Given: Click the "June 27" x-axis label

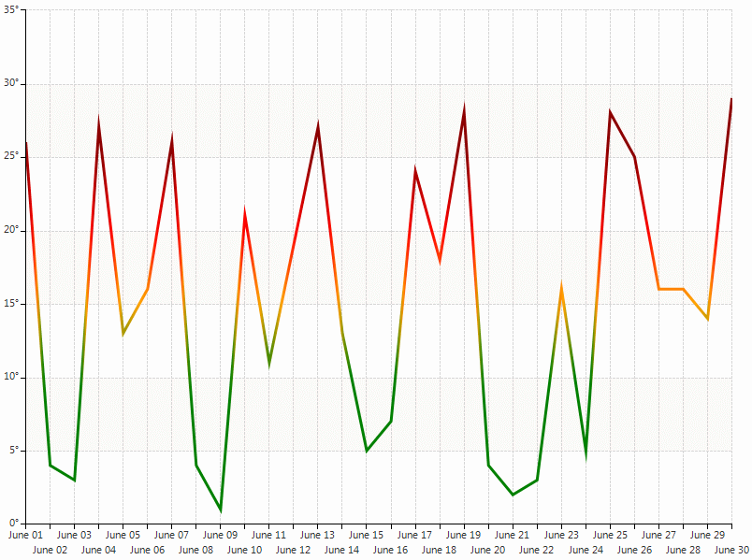Looking at the screenshot, I should click(x=659, y=535).
